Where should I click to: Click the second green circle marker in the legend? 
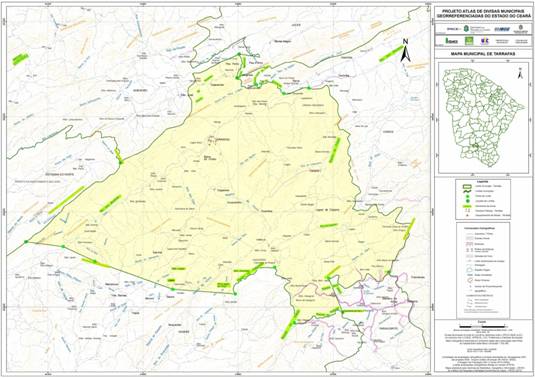pos(468,201)
